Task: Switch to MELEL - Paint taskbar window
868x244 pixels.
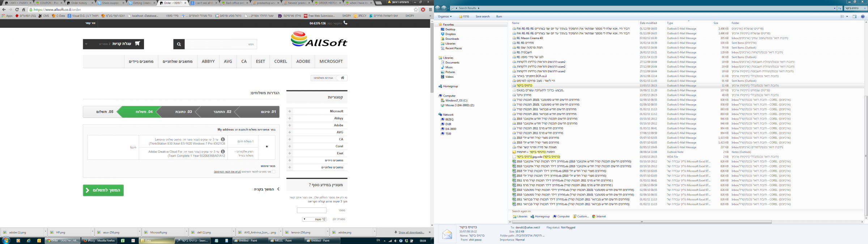Action: click(x=286, y=241)
